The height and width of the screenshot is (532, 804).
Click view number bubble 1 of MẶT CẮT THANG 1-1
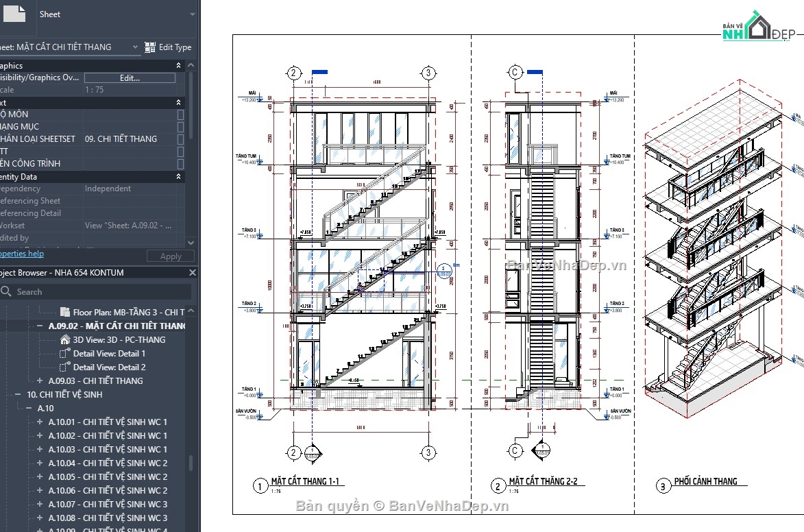(260, 485)
